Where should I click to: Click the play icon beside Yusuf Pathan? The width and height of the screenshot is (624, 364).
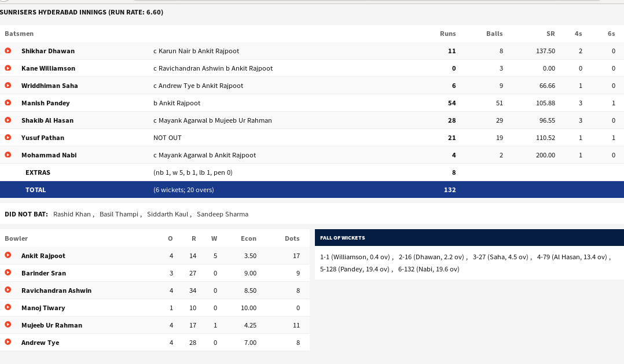pyautogui.click(x=8, y=138)
